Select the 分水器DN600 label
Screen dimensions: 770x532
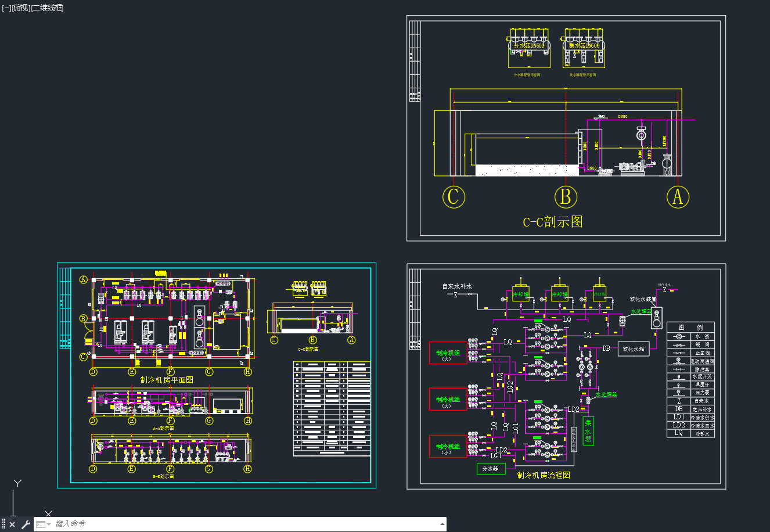coord(529,45)
